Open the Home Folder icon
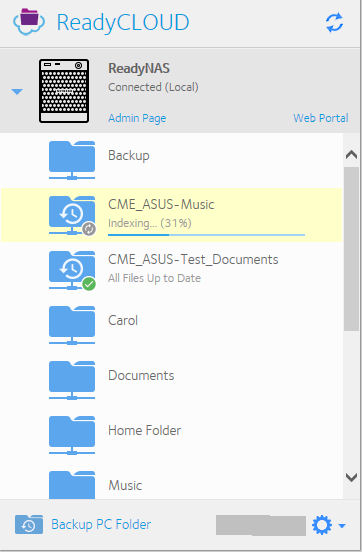 (x=72, y=435)
